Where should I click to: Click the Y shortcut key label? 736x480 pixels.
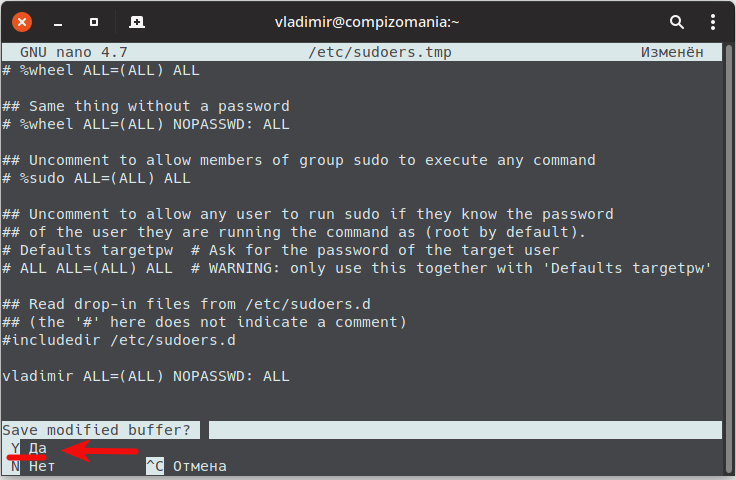(x=14, y=448)
